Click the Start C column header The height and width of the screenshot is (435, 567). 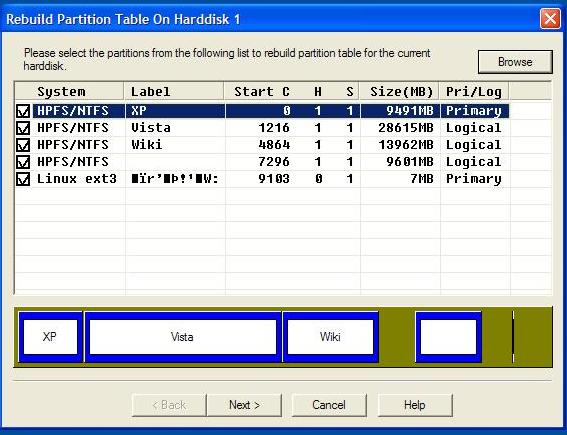point(262,91)
